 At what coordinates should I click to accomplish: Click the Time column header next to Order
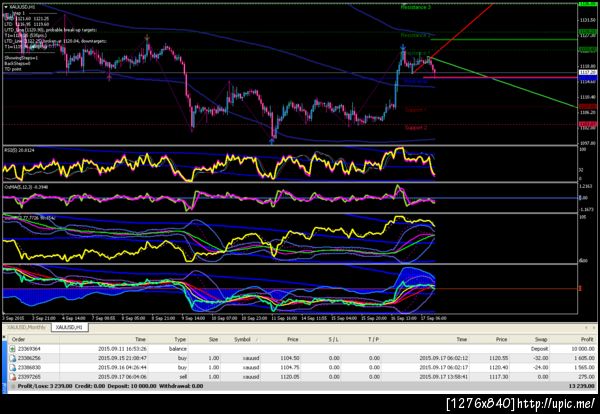[140, 339]
